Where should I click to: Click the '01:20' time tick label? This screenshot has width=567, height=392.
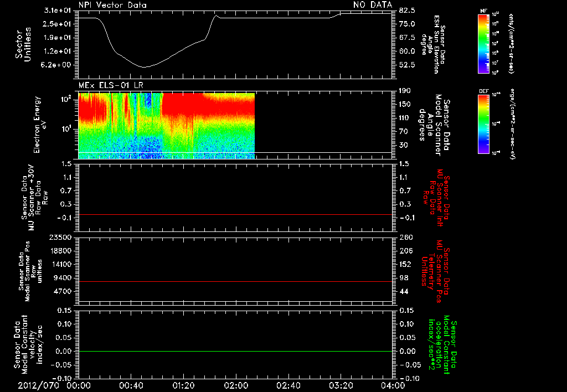pyautogui.click(x=184, y=385)
